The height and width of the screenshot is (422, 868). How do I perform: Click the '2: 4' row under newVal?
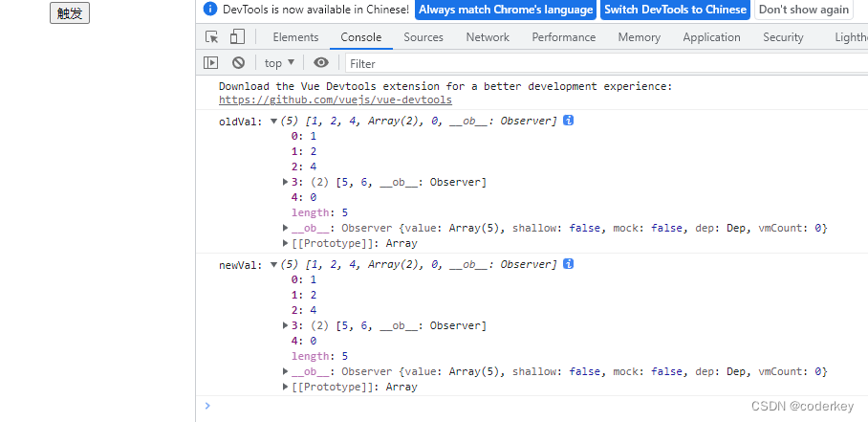[304, 310]
